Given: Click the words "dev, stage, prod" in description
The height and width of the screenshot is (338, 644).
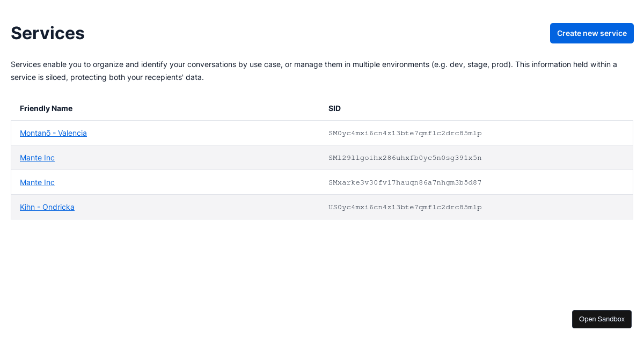Looking at the screenshot, I should click(480, 64).
